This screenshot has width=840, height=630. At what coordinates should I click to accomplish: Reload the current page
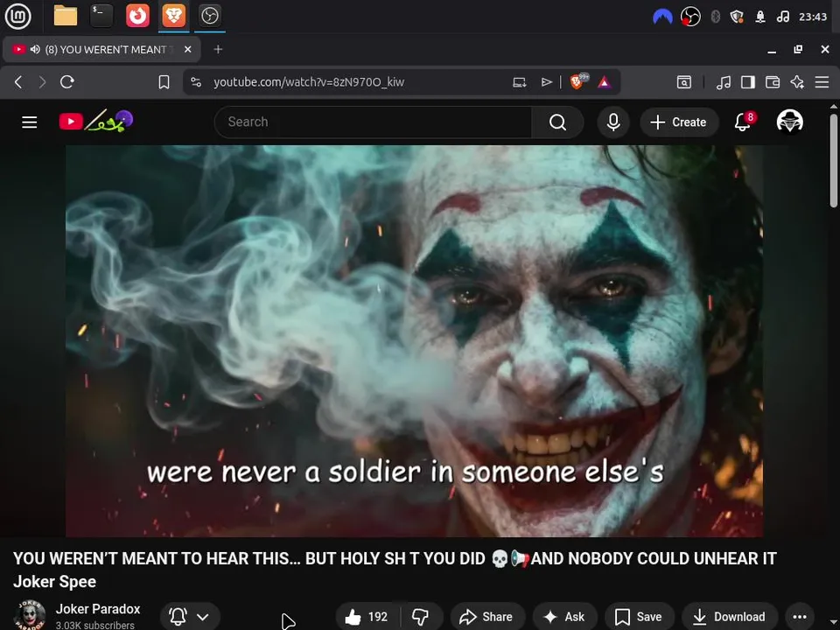click(x=67, y=82)
